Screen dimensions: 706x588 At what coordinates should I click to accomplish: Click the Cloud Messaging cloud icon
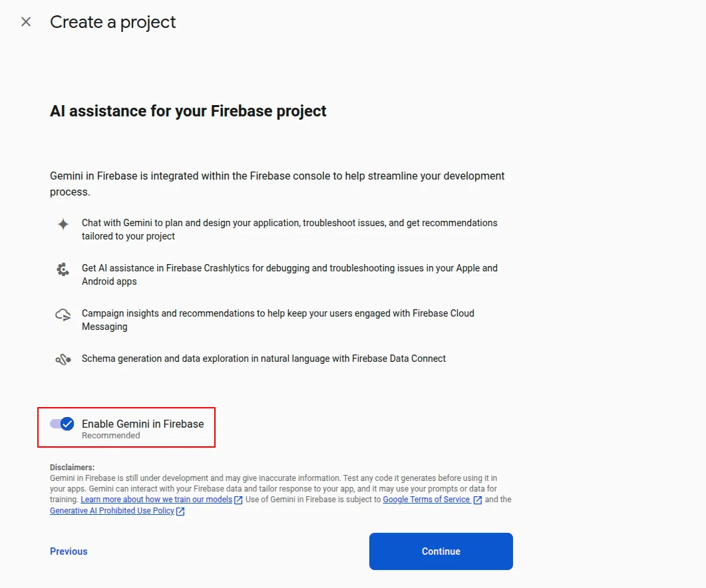62,314
